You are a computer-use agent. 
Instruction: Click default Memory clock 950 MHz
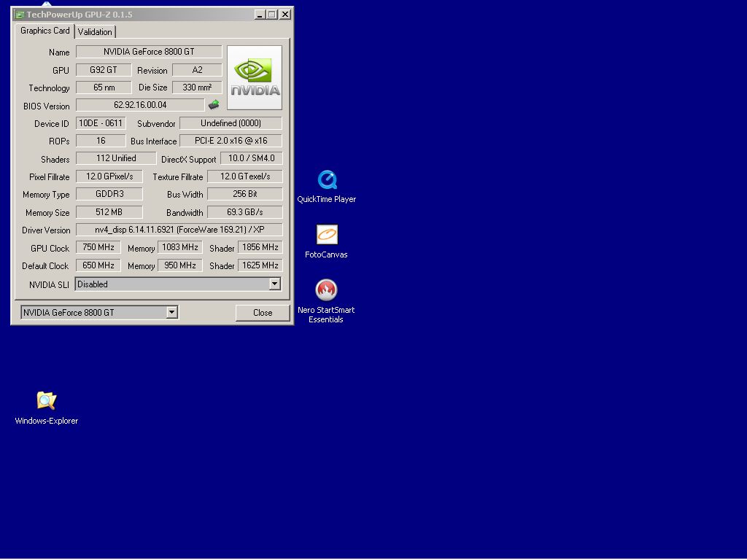(179, 265)
